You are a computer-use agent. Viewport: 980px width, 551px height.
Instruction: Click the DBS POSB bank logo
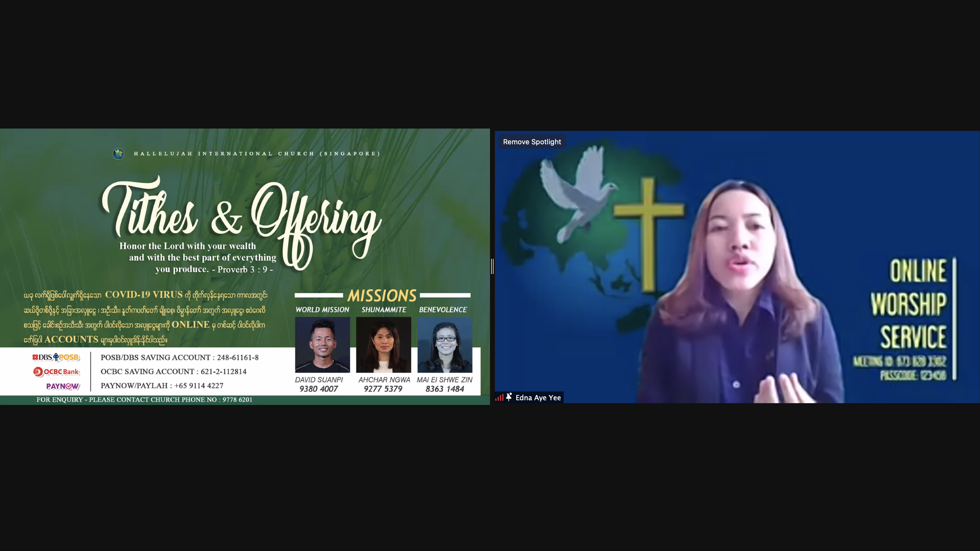tap(56, 357)
